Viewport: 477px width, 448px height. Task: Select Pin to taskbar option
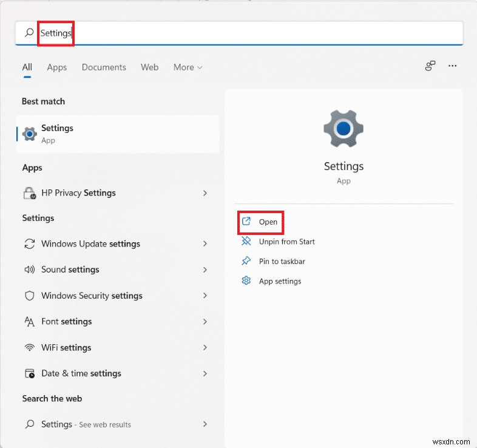coord(282,262)
